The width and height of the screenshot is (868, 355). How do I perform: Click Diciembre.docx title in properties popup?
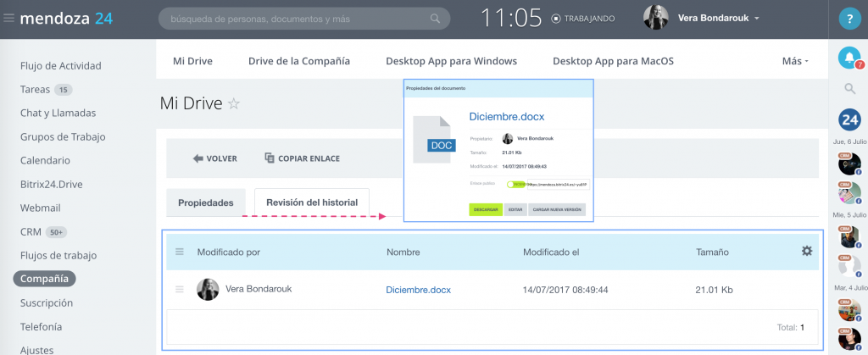tap(507, 117)
